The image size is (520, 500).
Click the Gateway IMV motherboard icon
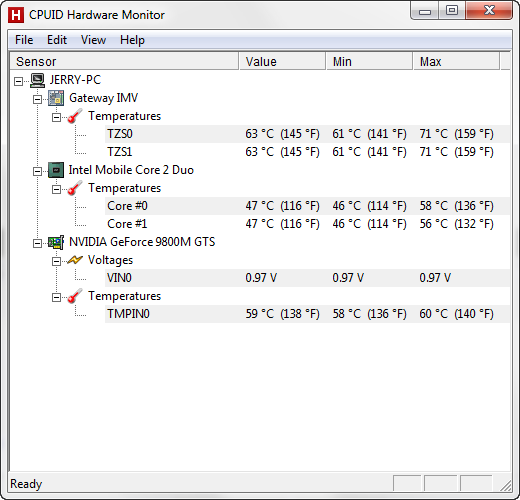(x=56, y=98)
